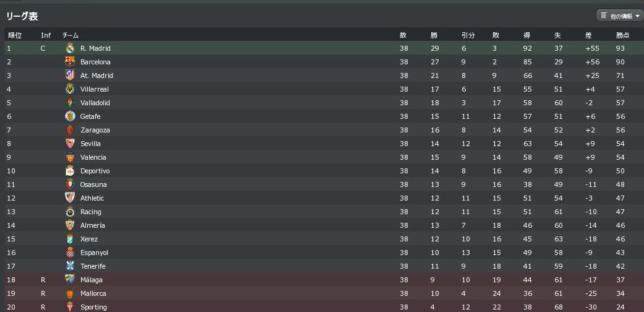Image resolution: width=644 pixels, height=312 pixels.
Task: Click the Sevilla club crest icon
Action: coord(70,144)
